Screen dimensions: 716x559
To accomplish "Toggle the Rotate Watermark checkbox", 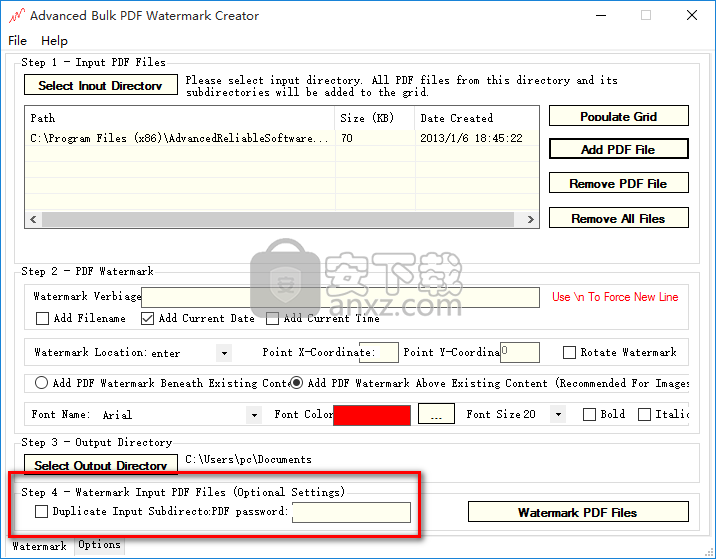I will click(569, 353).
